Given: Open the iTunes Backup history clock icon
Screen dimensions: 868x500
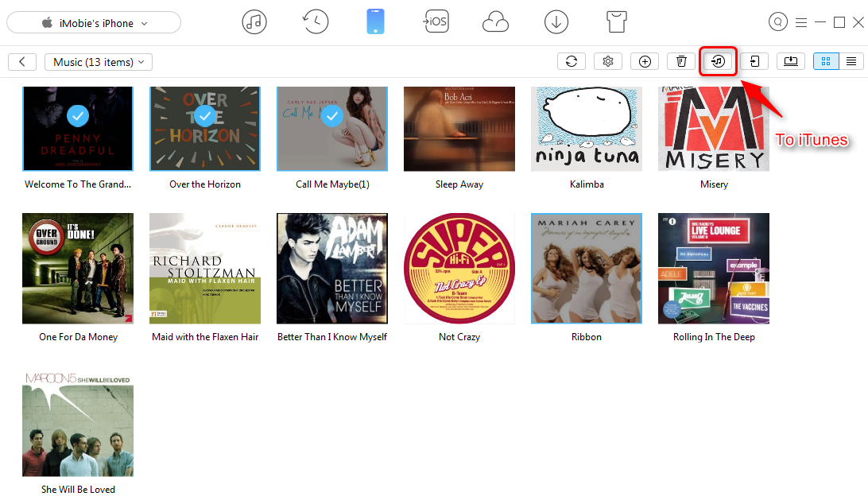Looking at the screenshot, I should point(316,22).
